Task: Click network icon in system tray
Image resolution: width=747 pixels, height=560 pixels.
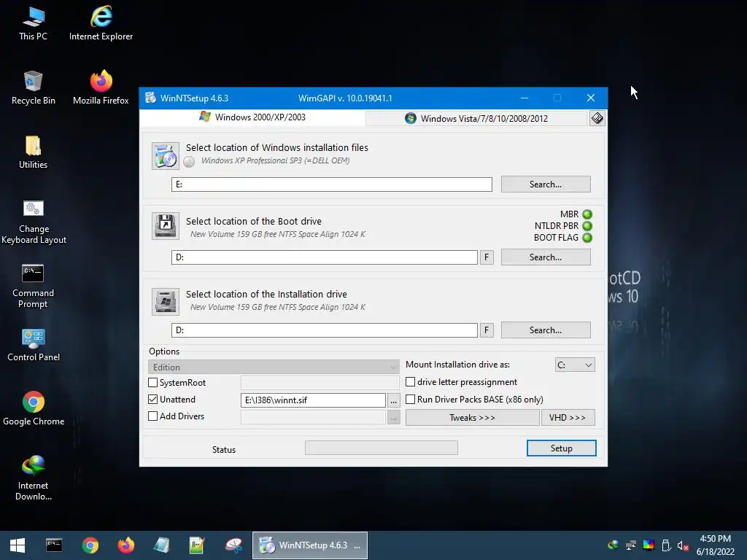Action: click(x=631, y=545)
